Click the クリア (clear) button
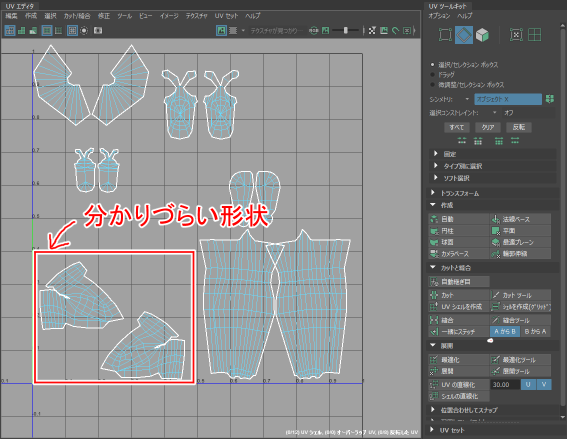 click(x=487, y=127)
